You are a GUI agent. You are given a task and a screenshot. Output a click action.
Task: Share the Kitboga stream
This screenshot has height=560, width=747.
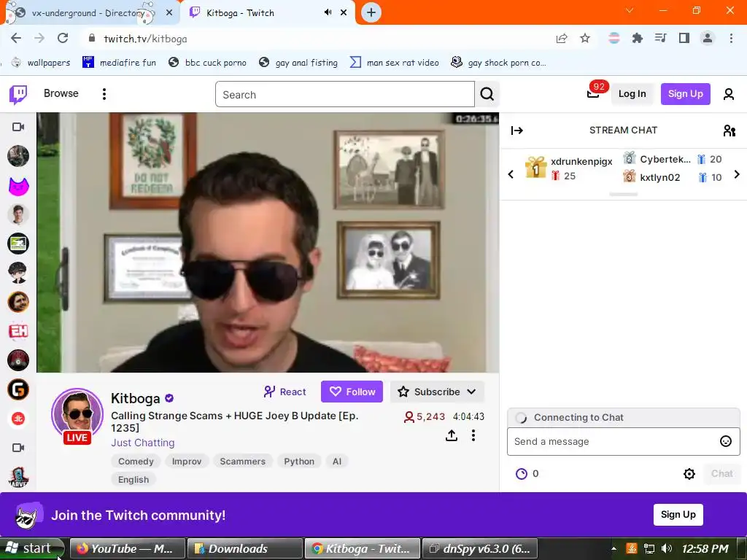pos(451,435)
